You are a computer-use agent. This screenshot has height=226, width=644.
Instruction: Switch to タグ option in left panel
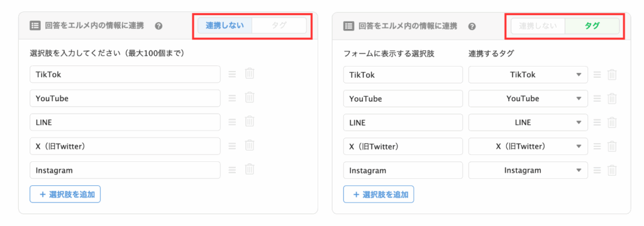pos(279,26)
